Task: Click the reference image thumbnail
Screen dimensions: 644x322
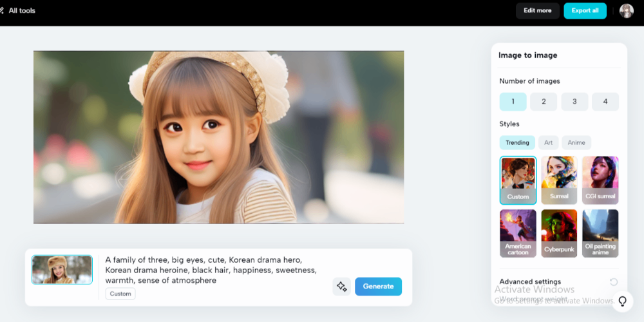Action: [x=62, y=270]
